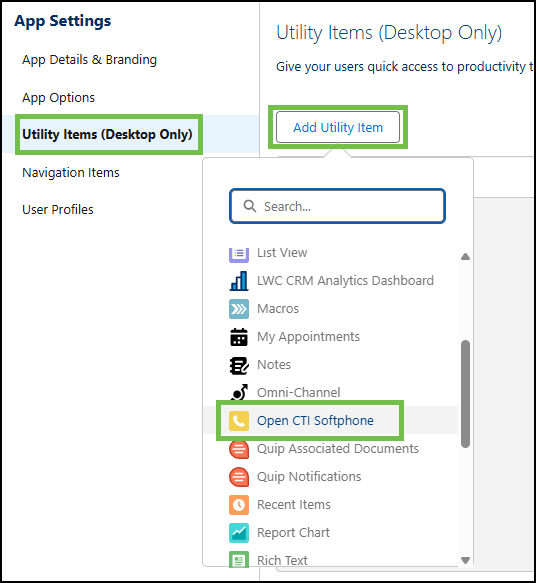536x583 pixels.
Task: Click the Macros chevron icon
Action: click(239, 309)
